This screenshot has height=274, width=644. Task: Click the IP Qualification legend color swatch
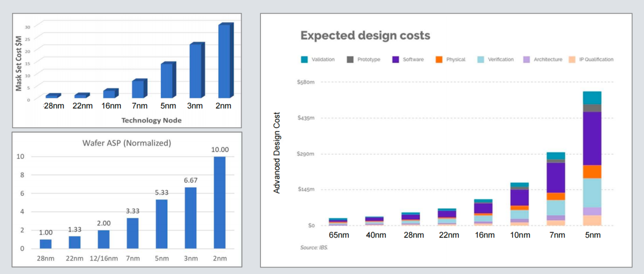tap(572, 59)
